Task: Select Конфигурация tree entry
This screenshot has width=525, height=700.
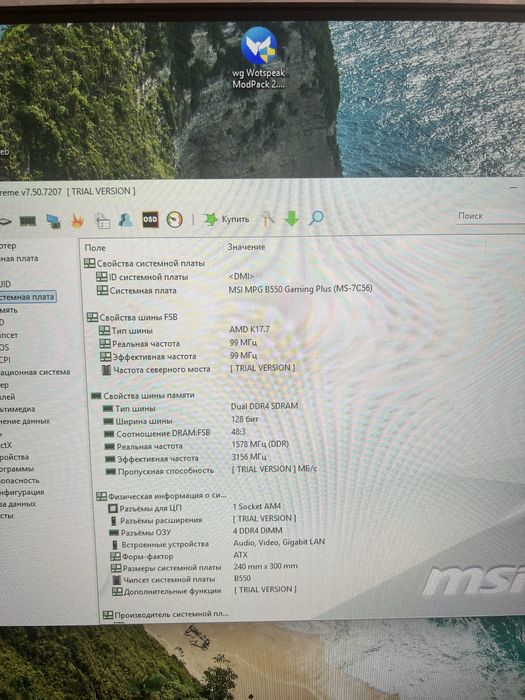Action: click(x=22, y=492)
